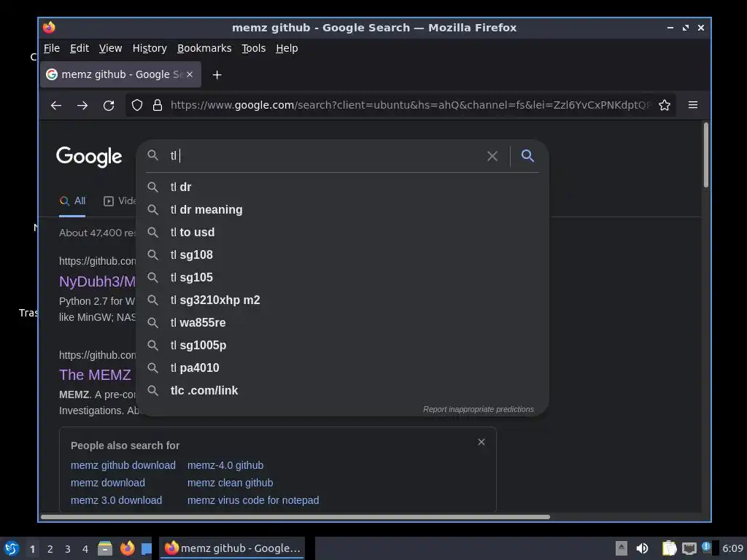The image size is (747, 560).
Task: Open a new tab with the plus button
Action: pos(217,75)
